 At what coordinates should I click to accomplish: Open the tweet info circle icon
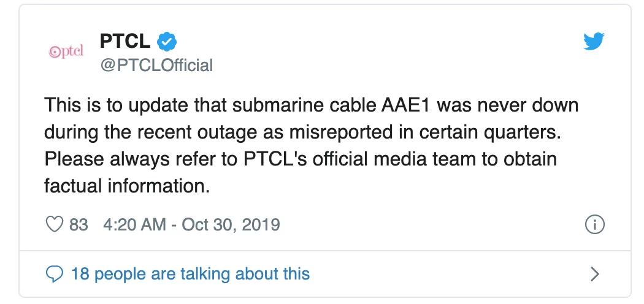594,225
